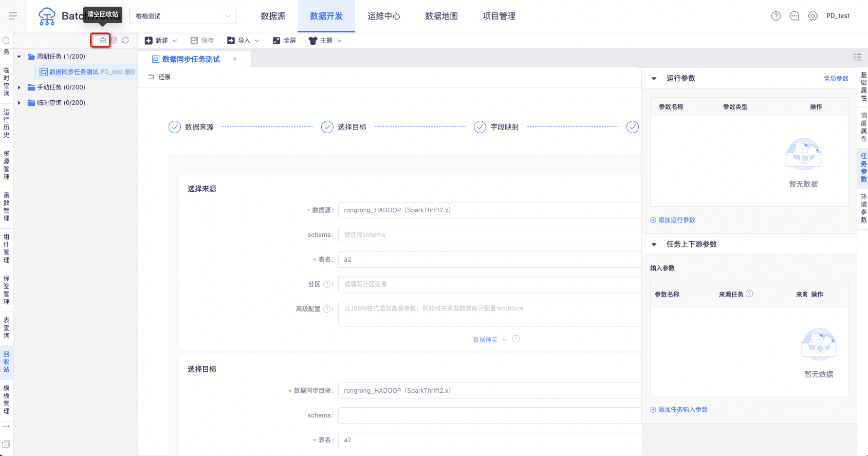Click the 全局参数 link
Image resolution: width=868 pixels, height=456 pixels.
[836, 79]
